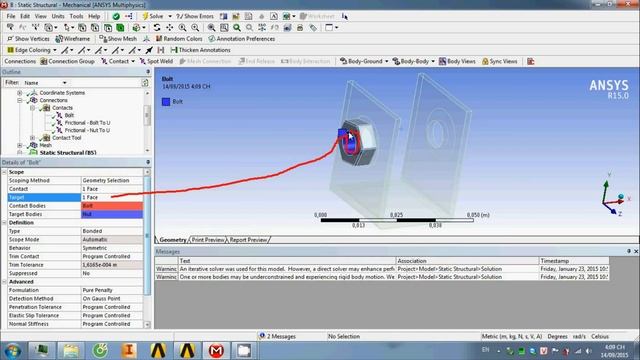Click Detection Method On Gauss Point value
The image size is (640, 360).
[x=112, y=299]
